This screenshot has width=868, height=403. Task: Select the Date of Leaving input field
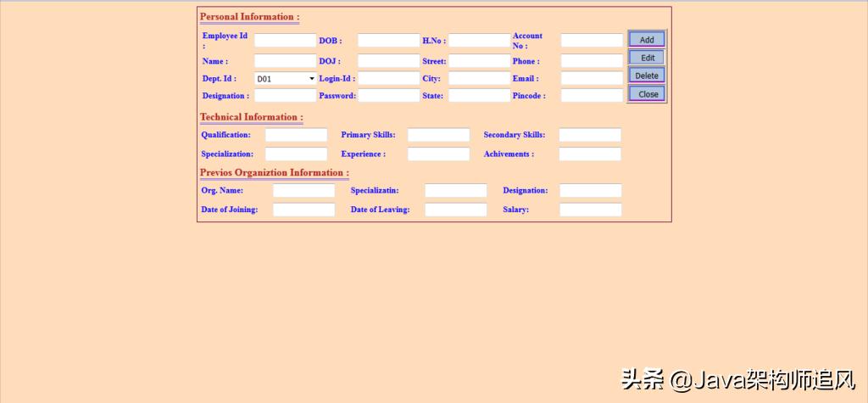pos(455,210)
